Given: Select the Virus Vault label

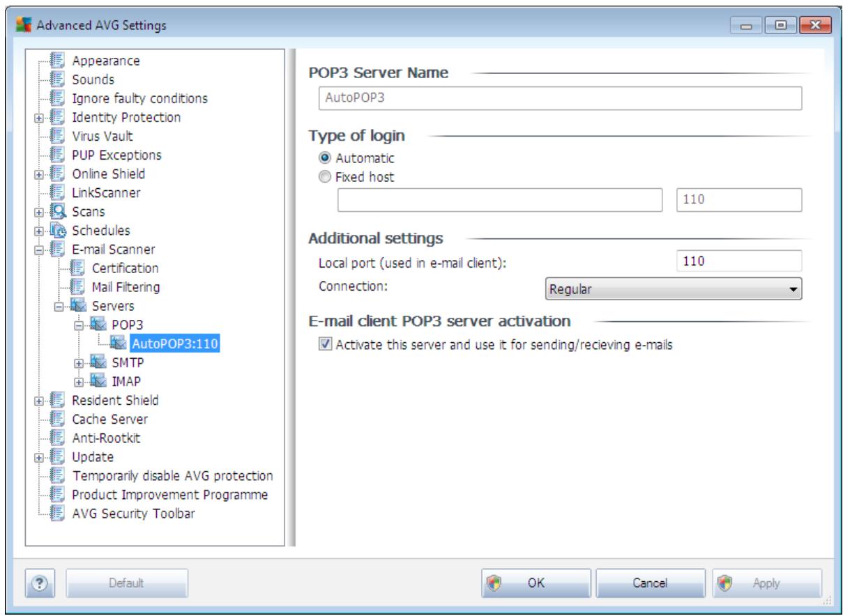Looking at the screenshot, I should [x=102, y=136].
